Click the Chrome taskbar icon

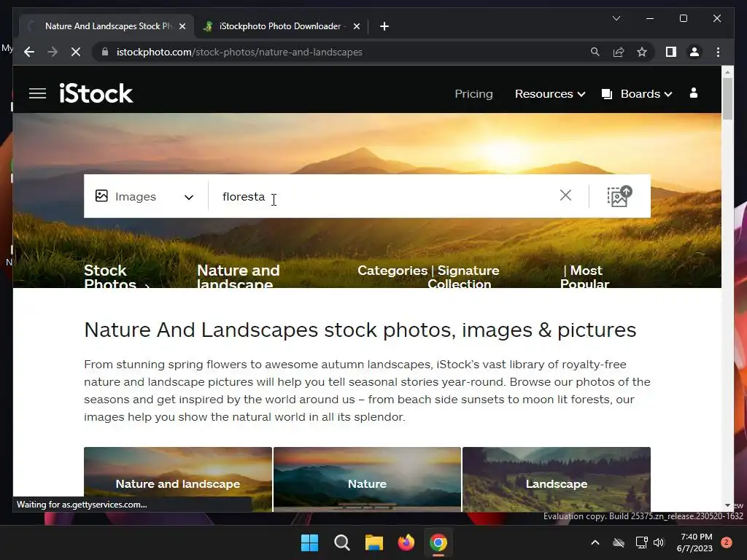(438, 542)
